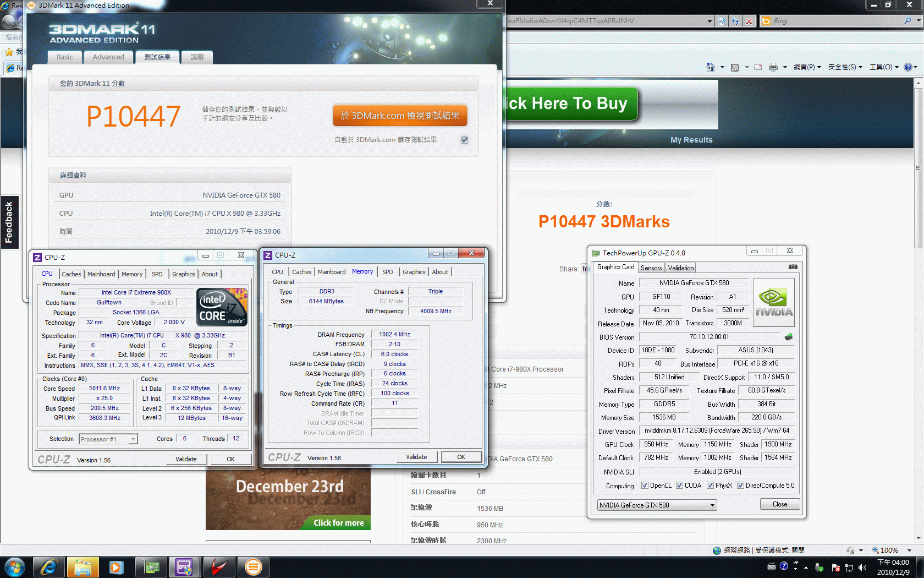Click the taskbar clock showing 04:00
Screen dimensions: 924x578
pos(893,567)
